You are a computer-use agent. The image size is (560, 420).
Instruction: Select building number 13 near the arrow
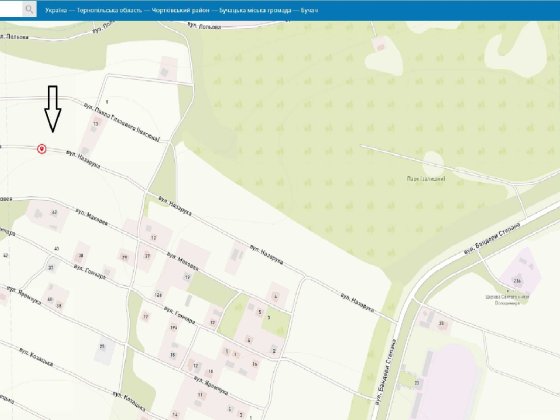95,124
